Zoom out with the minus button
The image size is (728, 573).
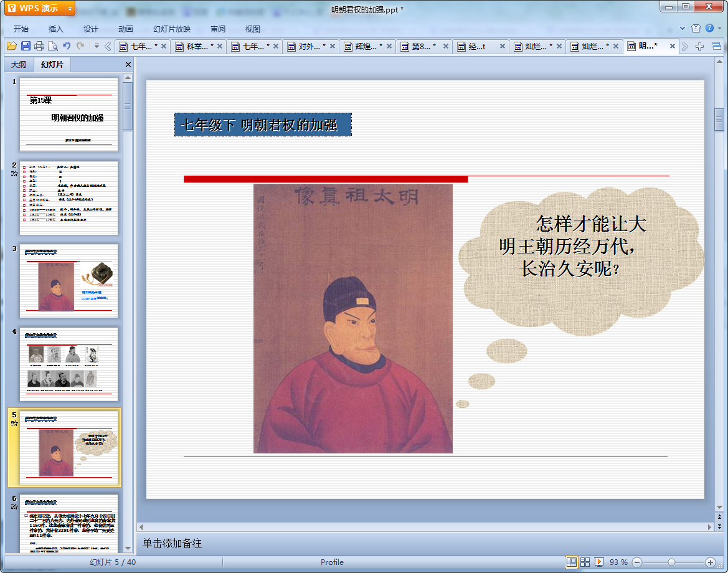pos(638,562)
